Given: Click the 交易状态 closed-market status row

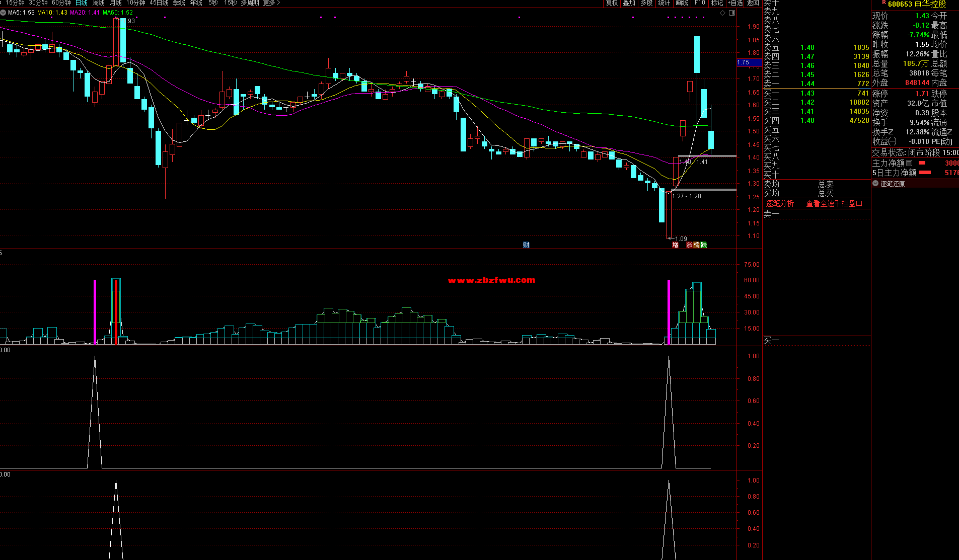Looking at the screenshot, I should coord(915,152).
